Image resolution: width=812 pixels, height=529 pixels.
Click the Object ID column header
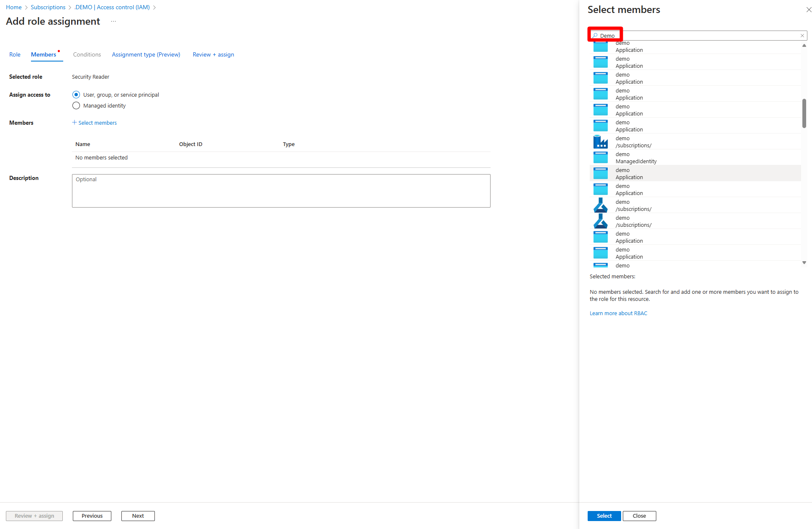(191, 144)
